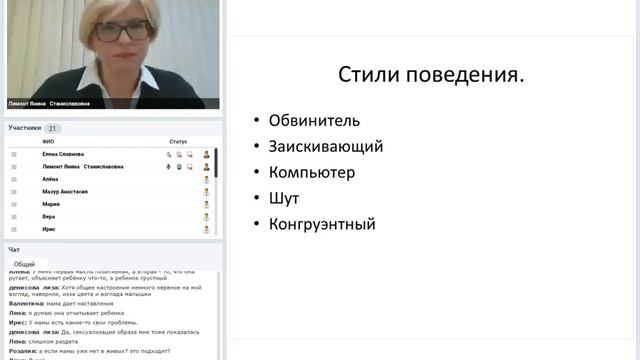
Task: Click participant avatar icon next to Мария
Action: point(207,204)
